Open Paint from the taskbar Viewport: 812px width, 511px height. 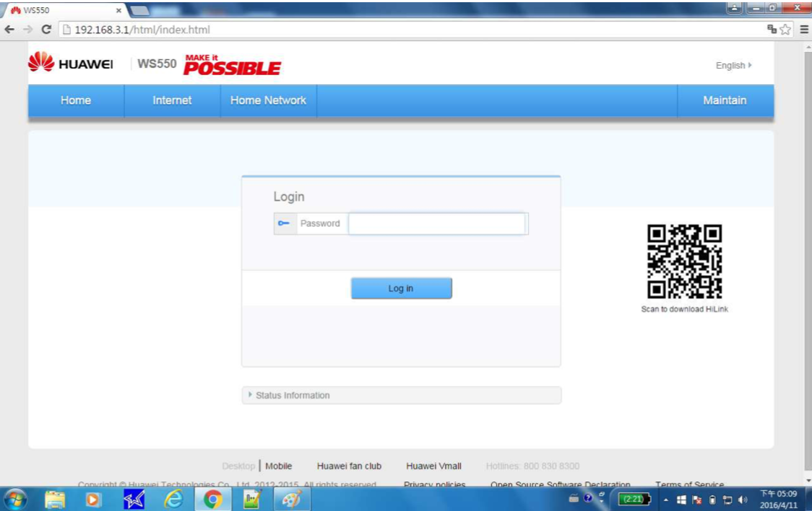pyautogui.click(x=292, y=499)
